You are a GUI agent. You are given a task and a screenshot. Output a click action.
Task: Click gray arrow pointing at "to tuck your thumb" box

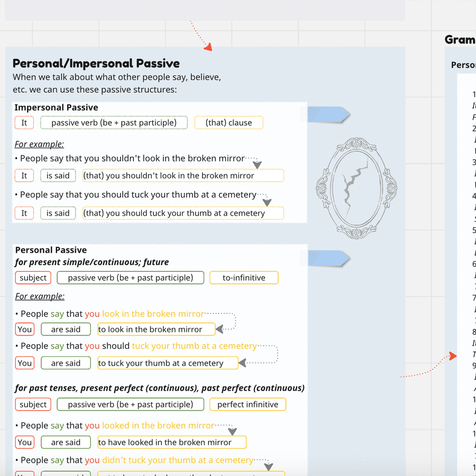[x=243, y=363]
